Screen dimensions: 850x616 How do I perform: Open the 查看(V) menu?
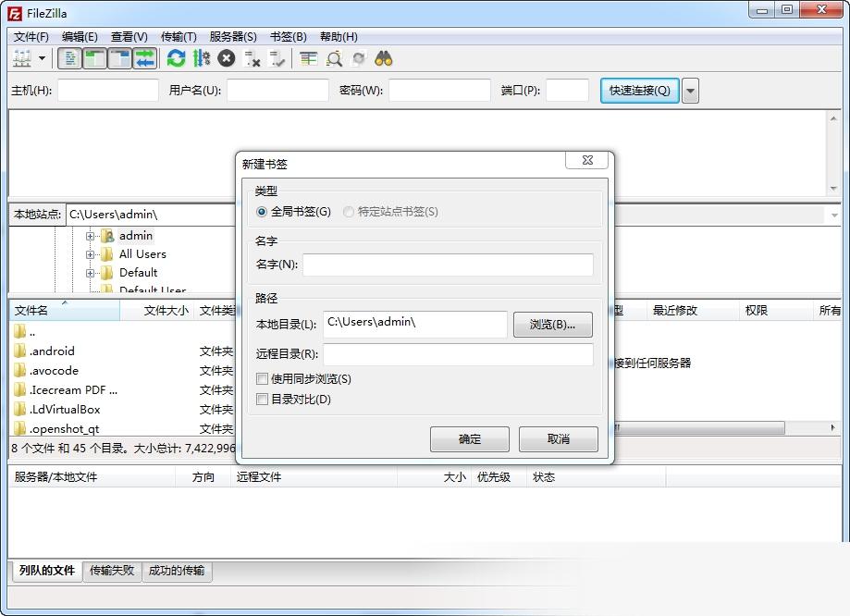(x=129, y=36)
